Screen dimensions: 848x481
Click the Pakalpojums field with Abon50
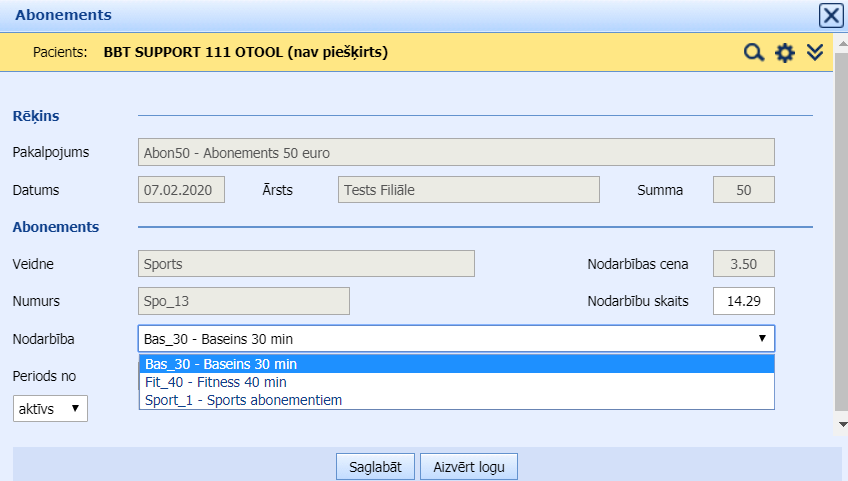(x=456, y=153)
